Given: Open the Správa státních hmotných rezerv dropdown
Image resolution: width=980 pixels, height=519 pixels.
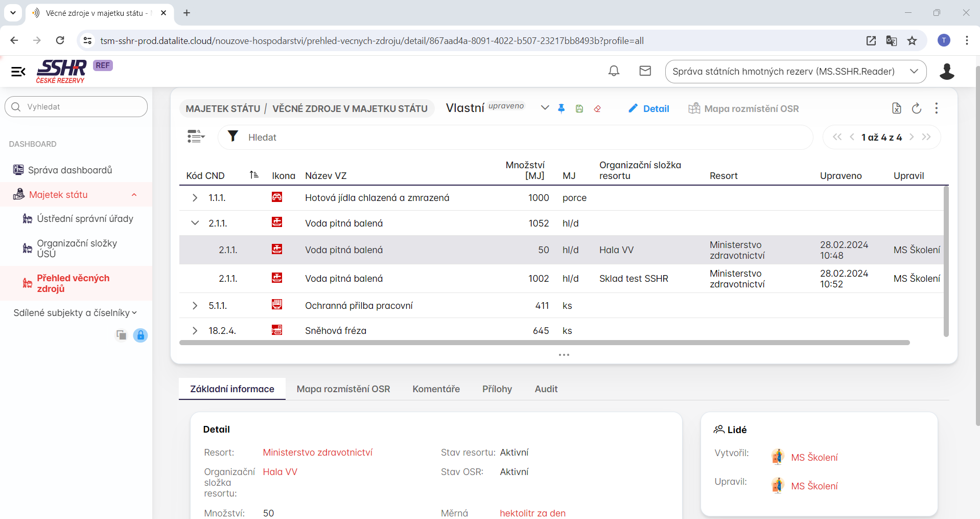Looking at the screenshot, I should 795,72.
